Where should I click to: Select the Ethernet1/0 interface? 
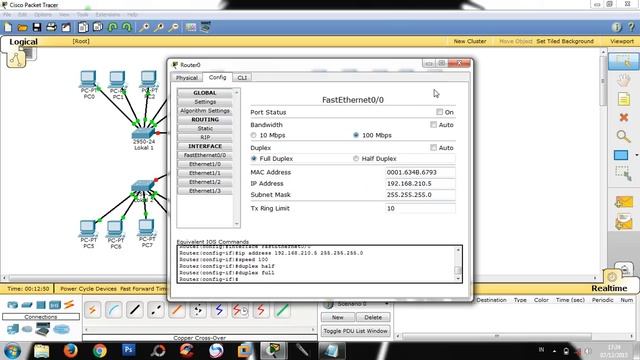pyautogui.click(x=205, y=164)
